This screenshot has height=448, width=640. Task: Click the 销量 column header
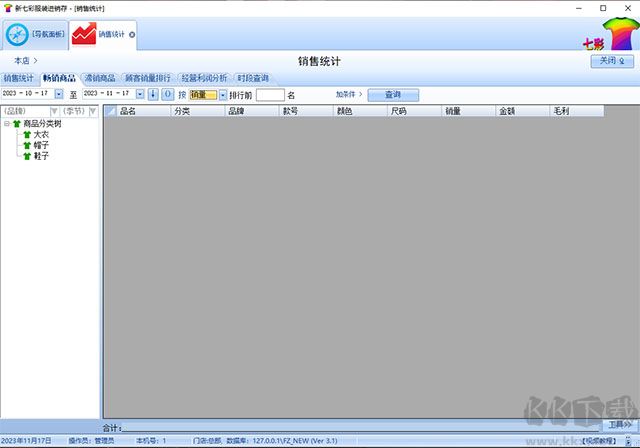(469, 111)
